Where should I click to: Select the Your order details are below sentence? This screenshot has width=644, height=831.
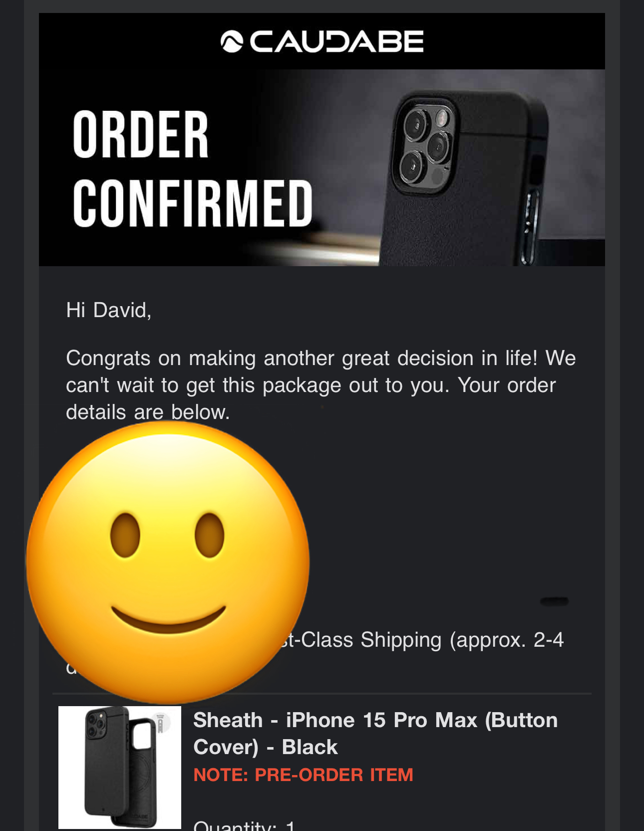(x=311, y=399)
